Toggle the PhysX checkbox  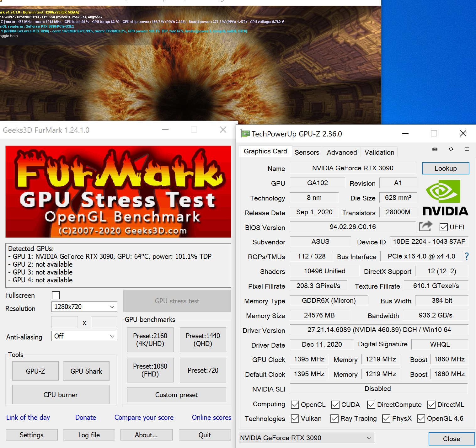[386, 419]
